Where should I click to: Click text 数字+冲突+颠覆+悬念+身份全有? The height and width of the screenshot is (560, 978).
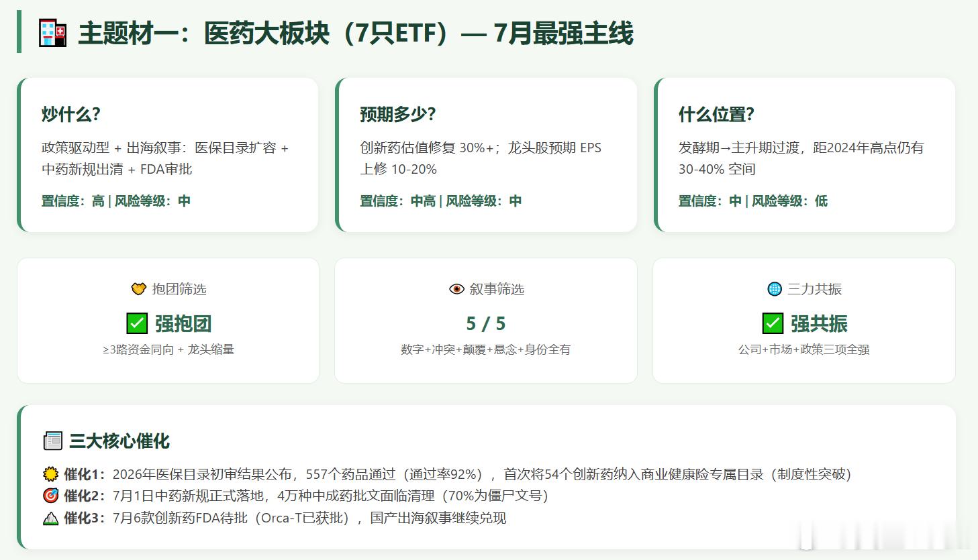486,349
